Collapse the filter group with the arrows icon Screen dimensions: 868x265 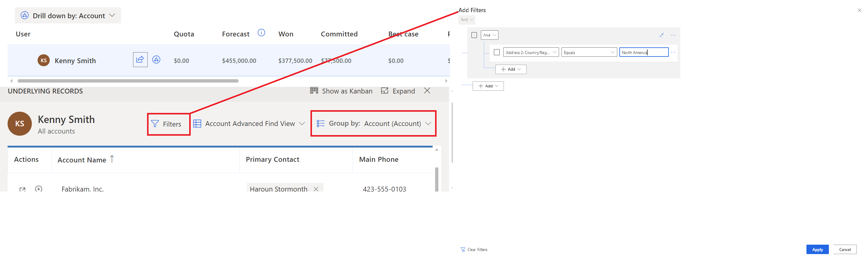pyautogui.click(x=662, y=35)
